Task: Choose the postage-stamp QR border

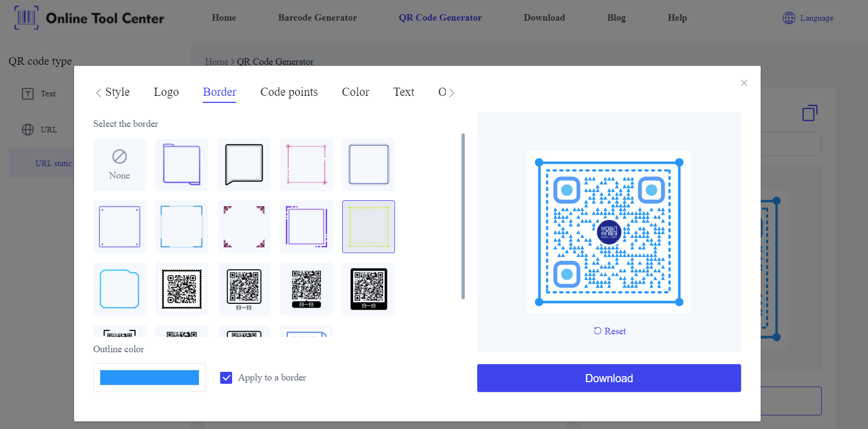Action: (181, 289)
